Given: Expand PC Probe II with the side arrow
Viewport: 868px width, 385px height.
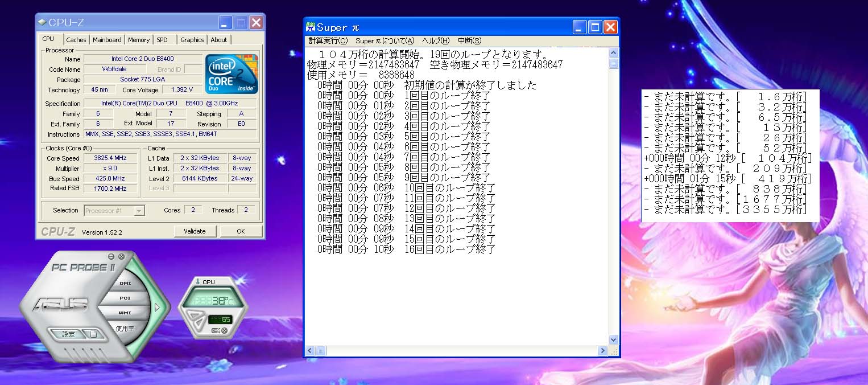Looking at the screenshot, I should (158, 307).
